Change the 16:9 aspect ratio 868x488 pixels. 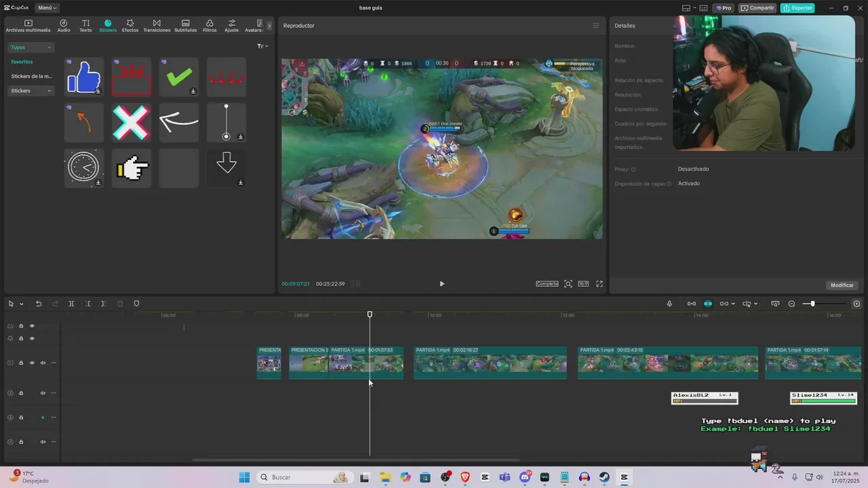pos(583,284)
